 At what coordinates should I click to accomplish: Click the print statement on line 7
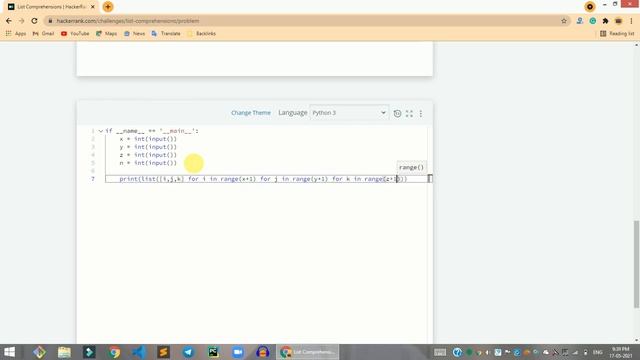263,179
